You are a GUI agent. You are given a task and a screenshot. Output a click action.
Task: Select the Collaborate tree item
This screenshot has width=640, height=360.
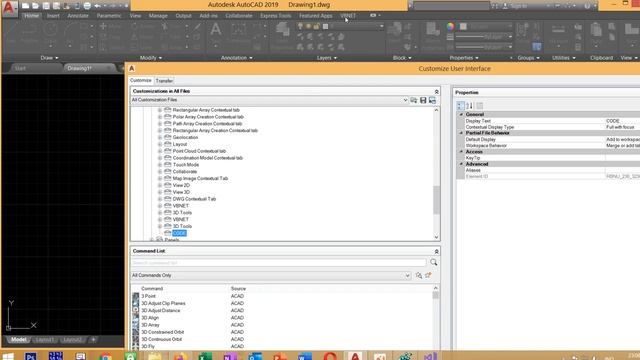click(x=185, y=172)
